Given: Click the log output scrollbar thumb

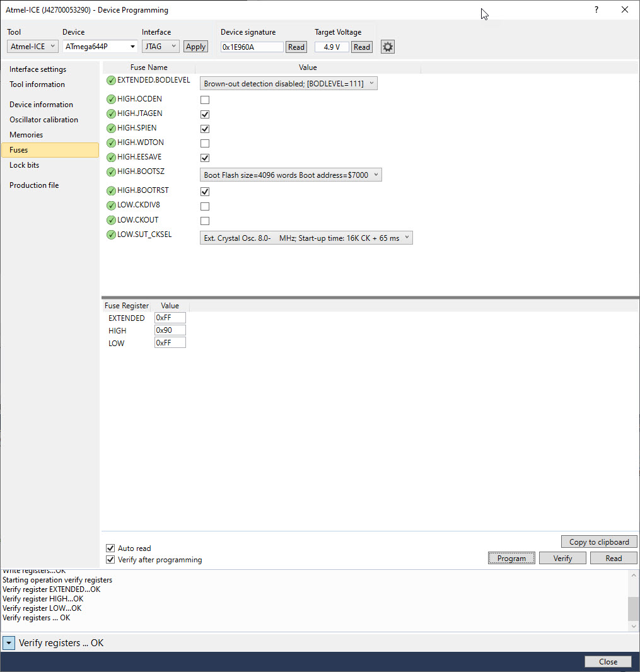Looking at the screenshot, I should click(x=633, y=608).
